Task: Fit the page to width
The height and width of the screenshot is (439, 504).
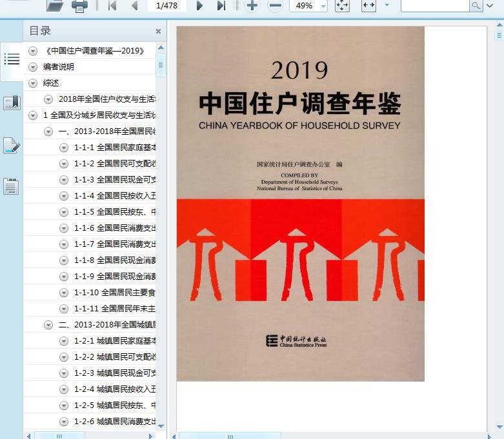Action: pyautogui.click(x=368, y=5)
